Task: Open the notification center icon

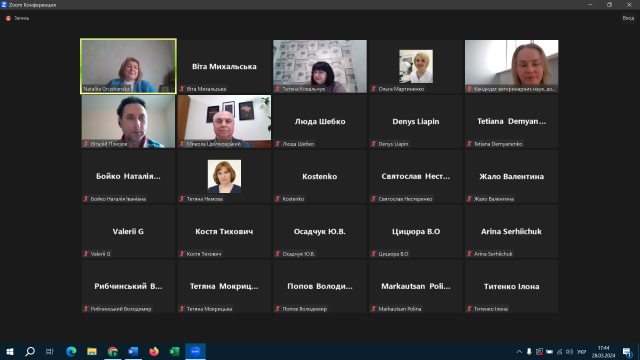Action: coord(627,352)
